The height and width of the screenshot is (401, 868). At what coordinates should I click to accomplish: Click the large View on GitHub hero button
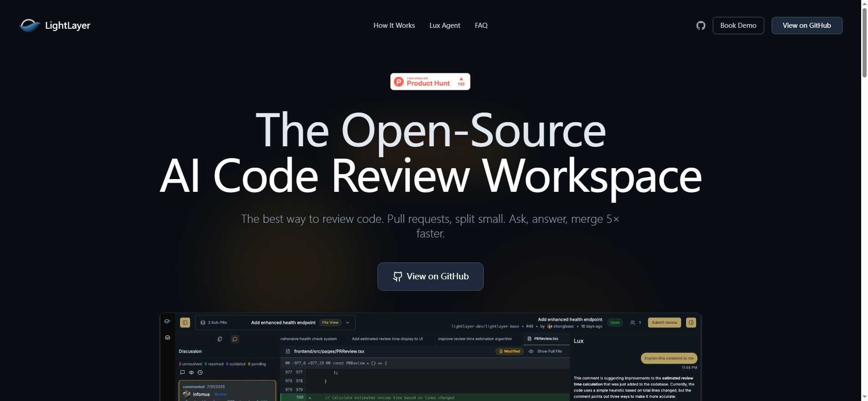click(x=430, y=277)
